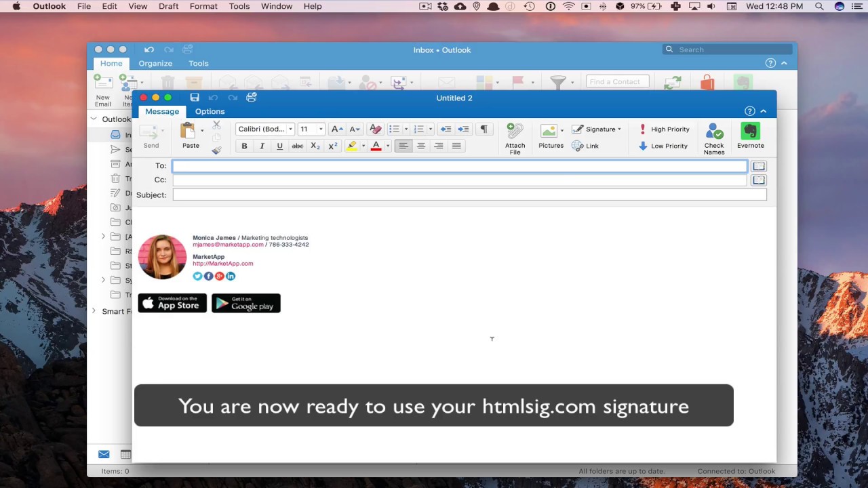
Task: Open address book beside To field
Action: click(x=758, y=166)
